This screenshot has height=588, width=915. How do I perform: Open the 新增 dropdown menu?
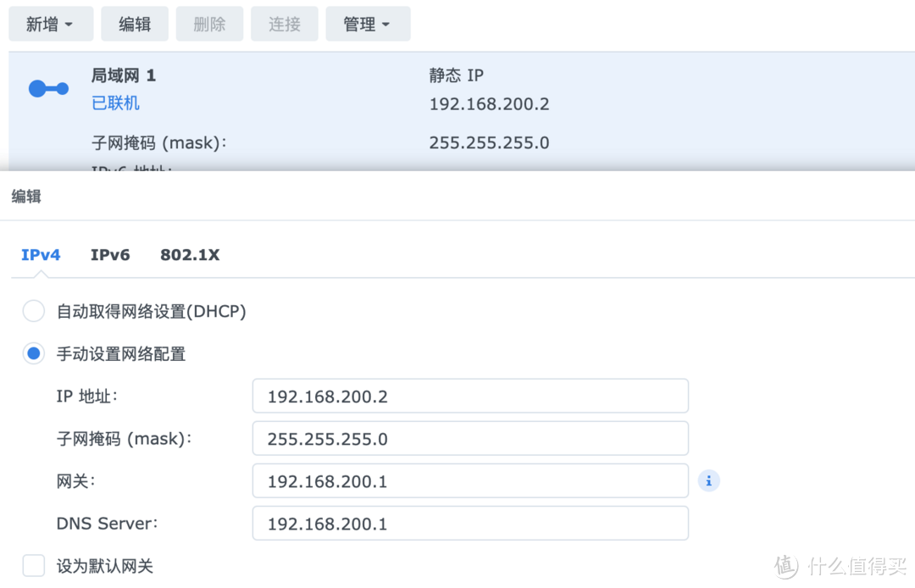(x=49, y=25)
